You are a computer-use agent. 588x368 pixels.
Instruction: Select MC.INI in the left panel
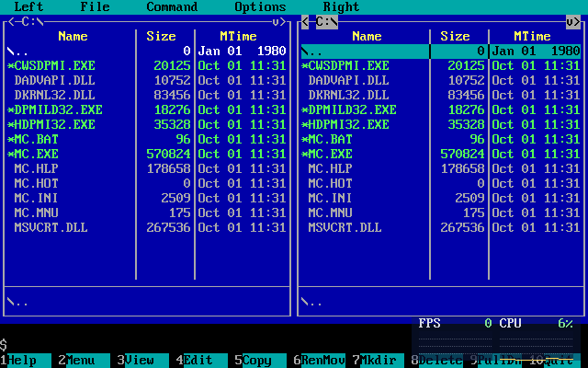click(x=147, y=199)
